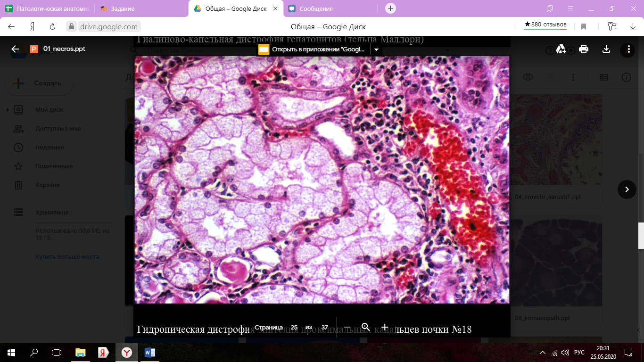Viewport: 644px width, 362px height.
Task: Open Microsoft Word from the taskbar
Action: pos(150,352)
